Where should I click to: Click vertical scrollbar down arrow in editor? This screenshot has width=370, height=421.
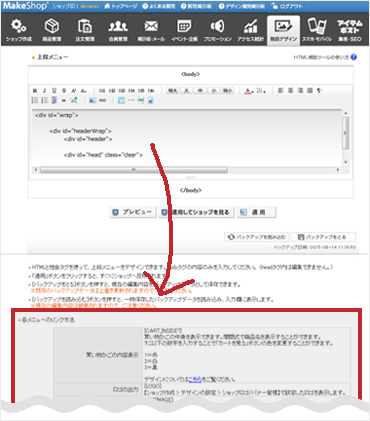[x=346, y=162]
